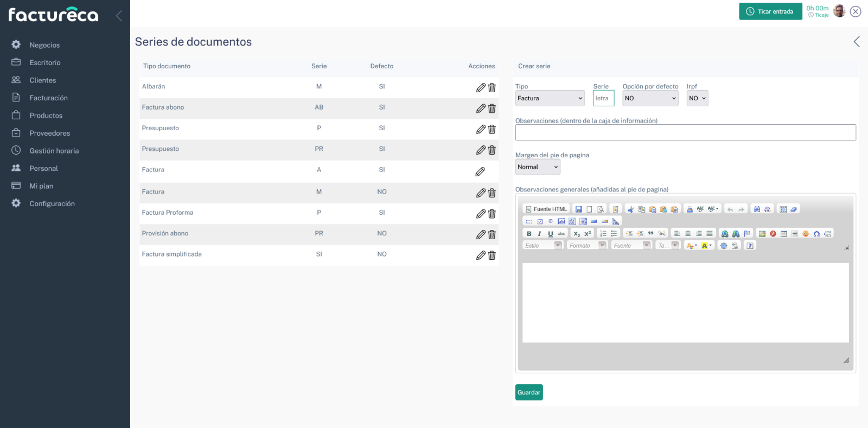Go to Configuración in the sidebar menu
The height and width of the screenshot is (428, 868).
52,204
